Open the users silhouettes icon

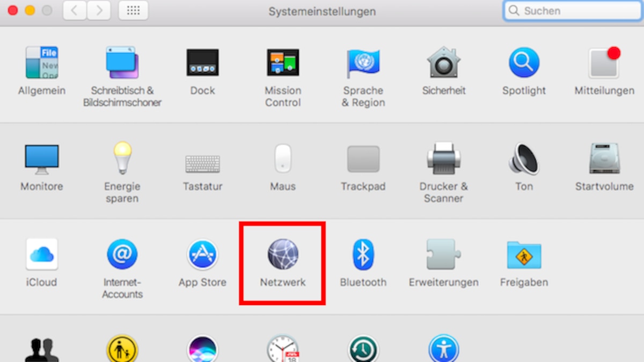pyautogui.click(x=42, y=350)
